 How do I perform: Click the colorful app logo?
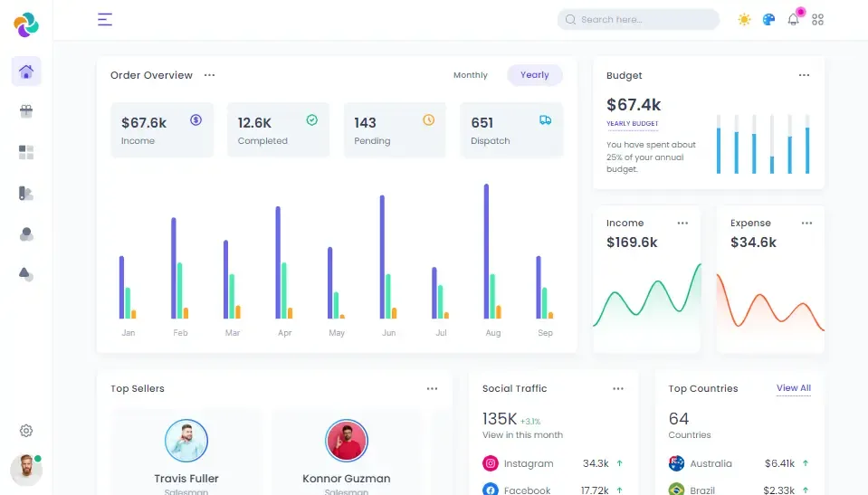(26, 24)
